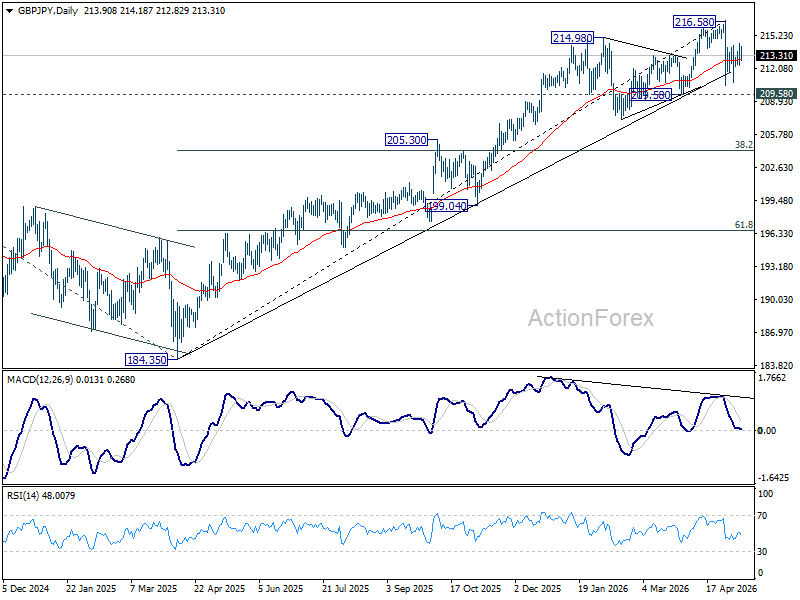This screenshot has height=600, width=800.
Task: Select the GBPJPY,Daily chart title
Action: point(47,11)
